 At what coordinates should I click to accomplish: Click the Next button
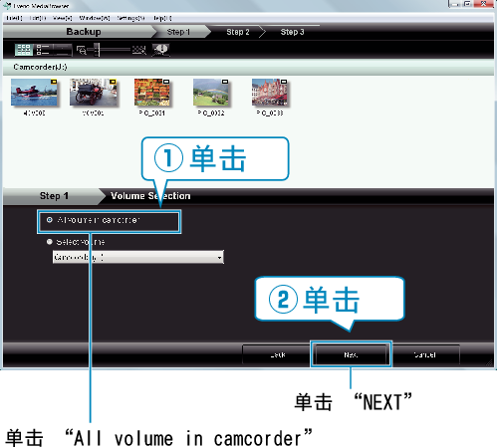351,354
